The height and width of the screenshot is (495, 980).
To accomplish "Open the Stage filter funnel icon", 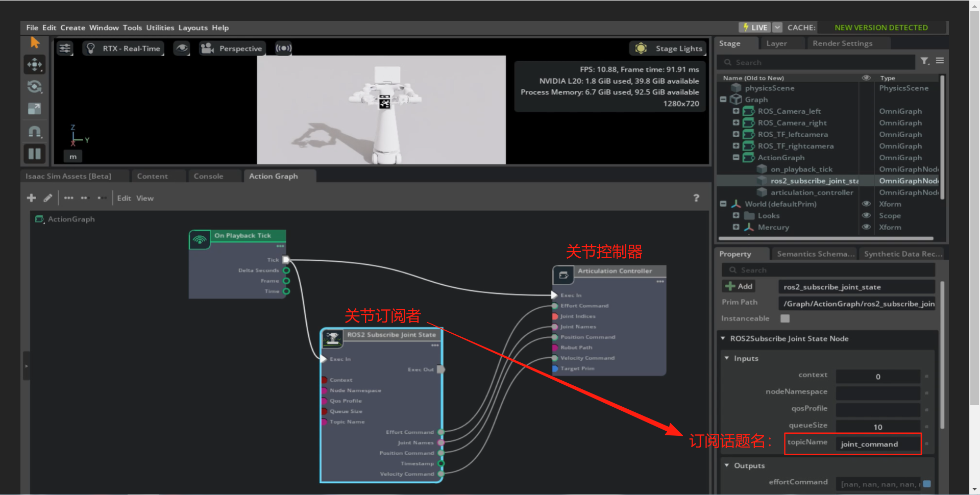I will [925, 61].
